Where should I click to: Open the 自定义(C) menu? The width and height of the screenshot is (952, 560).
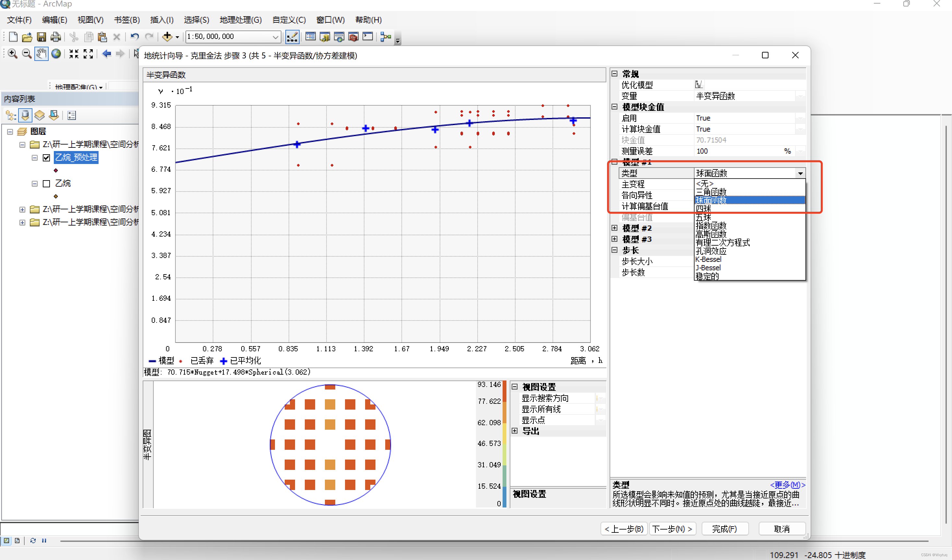(289, 20)
